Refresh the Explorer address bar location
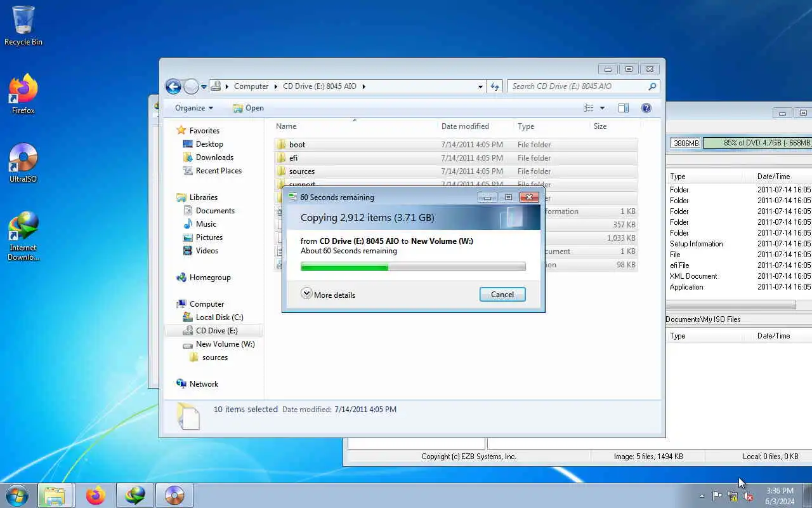 click(495, 86)
